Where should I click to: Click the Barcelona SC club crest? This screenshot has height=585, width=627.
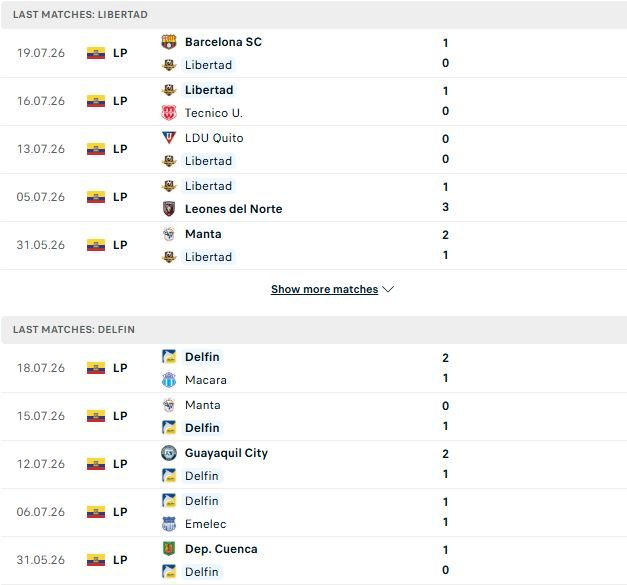(x=169, y=42)
